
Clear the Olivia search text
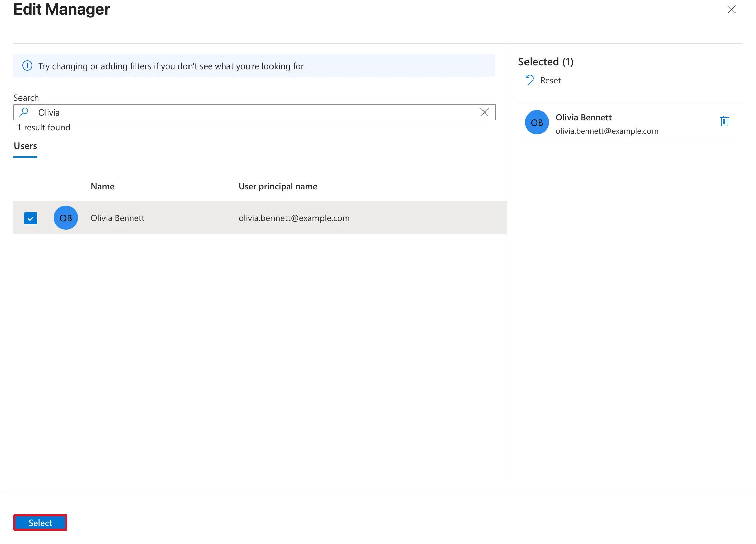tap(484, 112)
